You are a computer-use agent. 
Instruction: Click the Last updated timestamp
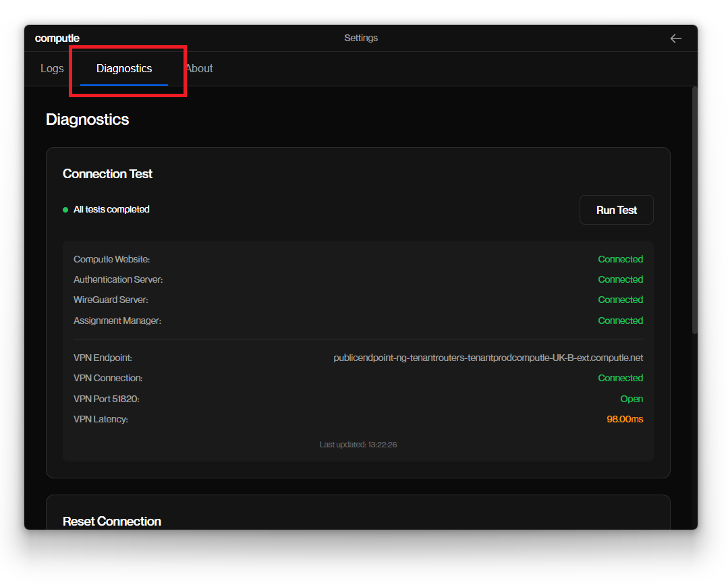(x=358, y=445)
